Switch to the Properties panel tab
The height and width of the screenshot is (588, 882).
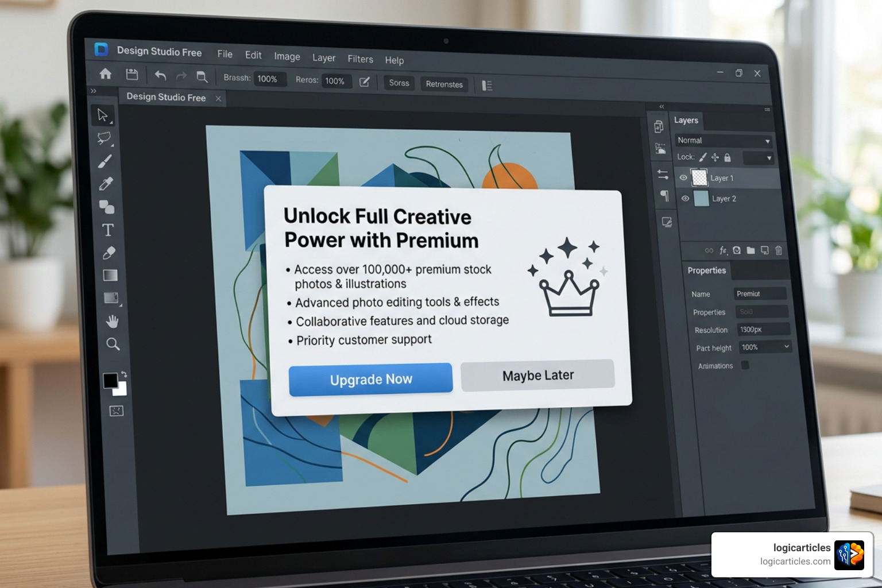(x=707, y=270)
